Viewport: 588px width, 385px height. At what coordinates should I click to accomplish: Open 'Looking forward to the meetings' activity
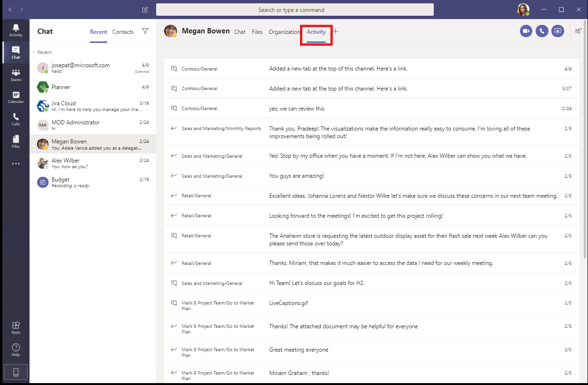371,216
